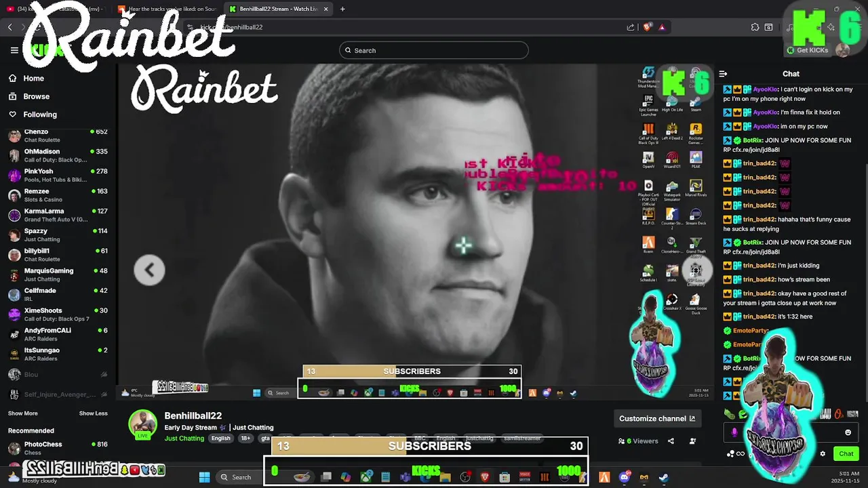Open Remzee's Slots & Casino channel
868x488 pixels.
click(58, 195)
